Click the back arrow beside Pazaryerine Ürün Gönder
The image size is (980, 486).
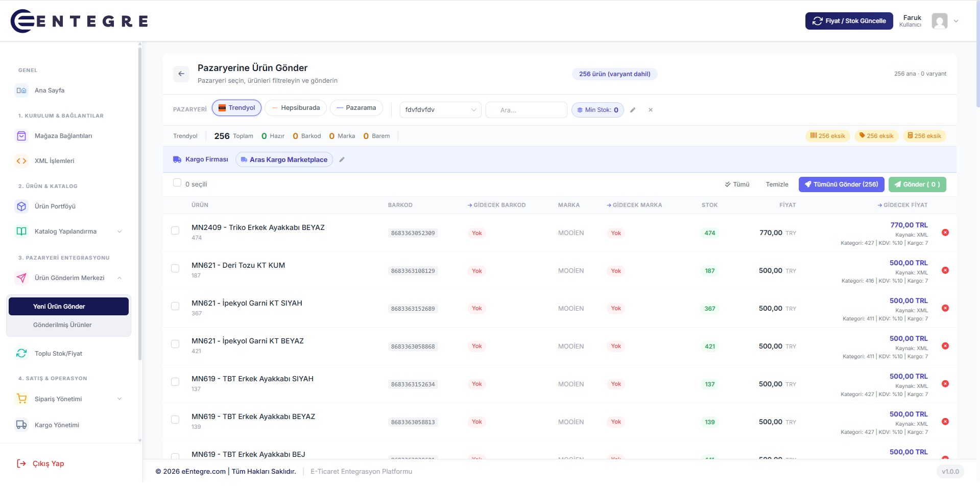click(x=181, y=74)
